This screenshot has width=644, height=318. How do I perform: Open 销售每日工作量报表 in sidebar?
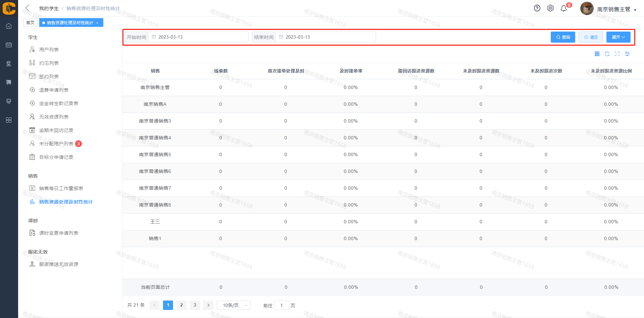(x=61, y=188)
